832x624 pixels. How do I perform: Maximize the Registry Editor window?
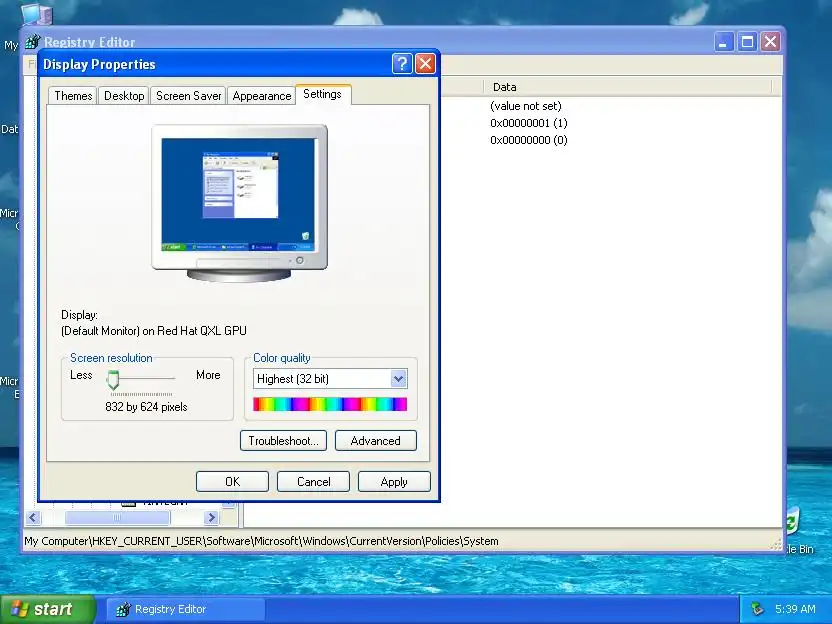click(x=747, y=41)
